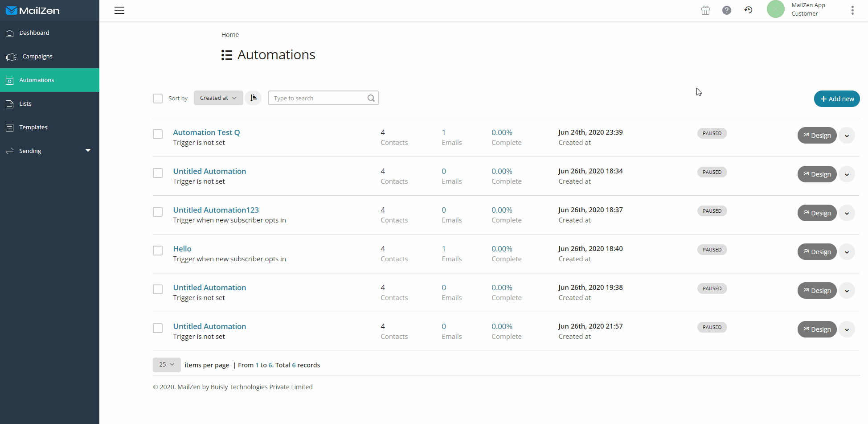
Task: Click the gift icon in top bar
Action: (705, 10)
